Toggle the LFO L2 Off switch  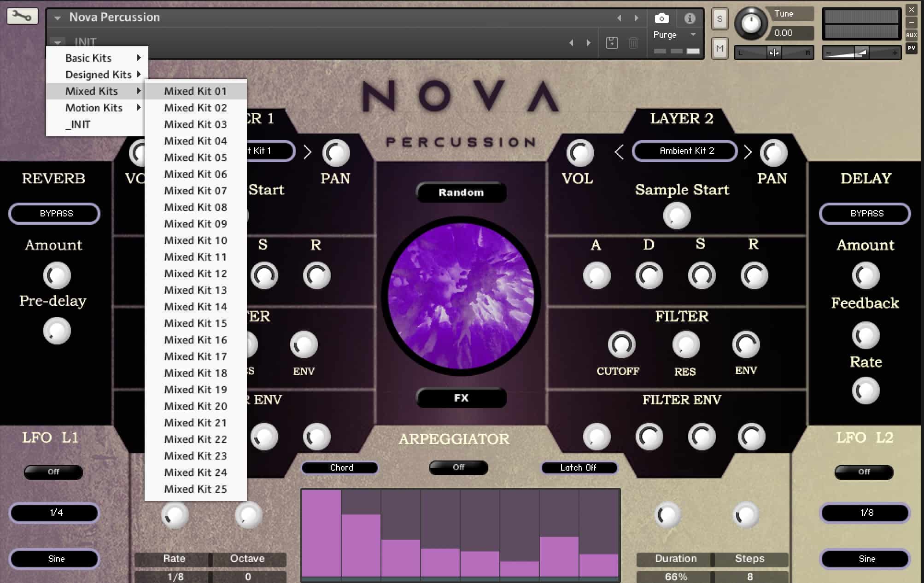tap(864, 472)
